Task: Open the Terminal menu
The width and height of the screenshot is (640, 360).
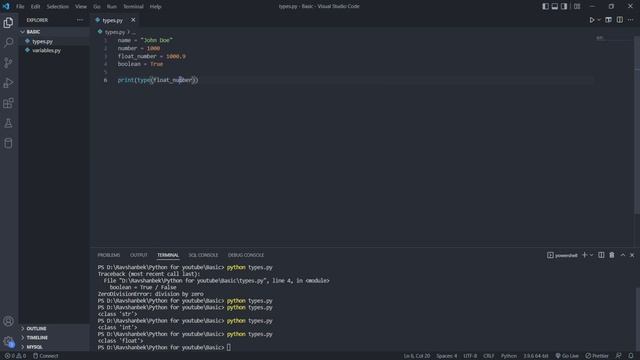Action: click(x=133, y=7)
